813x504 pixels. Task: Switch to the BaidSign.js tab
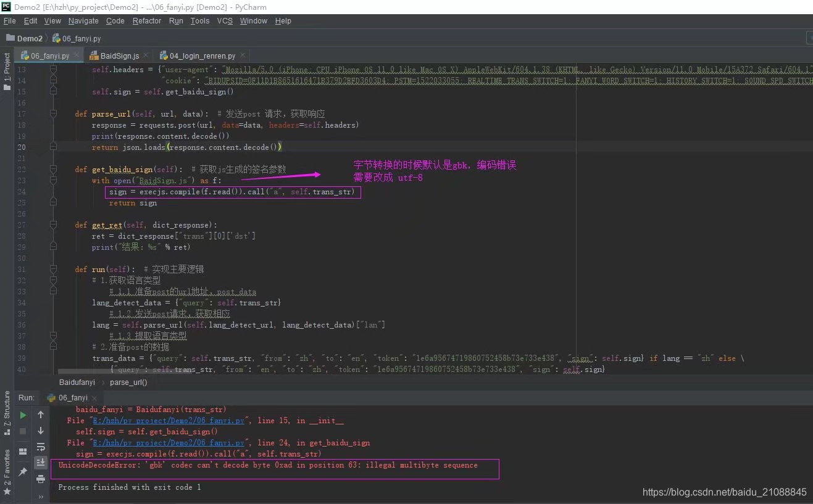[119, 54]
